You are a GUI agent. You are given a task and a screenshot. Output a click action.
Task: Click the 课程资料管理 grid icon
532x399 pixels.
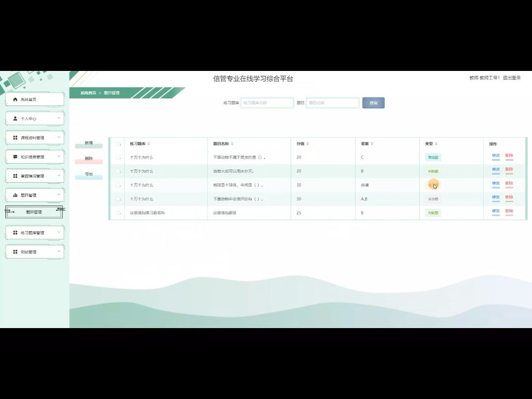tap(15, 137)
